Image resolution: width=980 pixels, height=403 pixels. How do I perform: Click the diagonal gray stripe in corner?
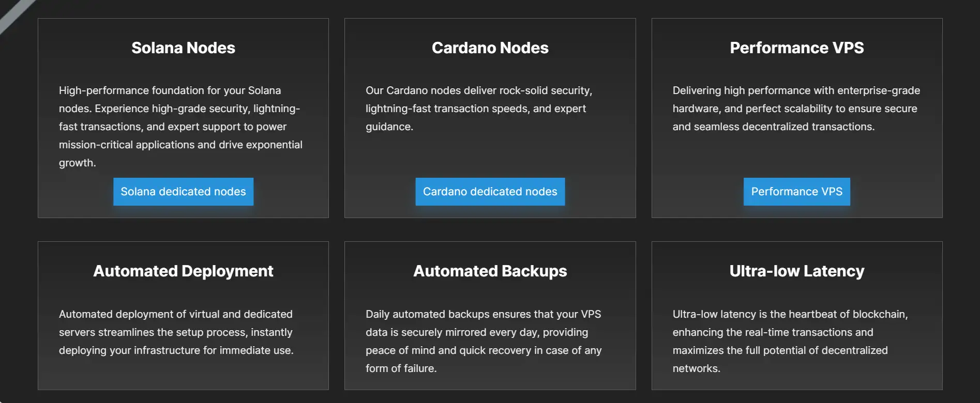point(14,16)
